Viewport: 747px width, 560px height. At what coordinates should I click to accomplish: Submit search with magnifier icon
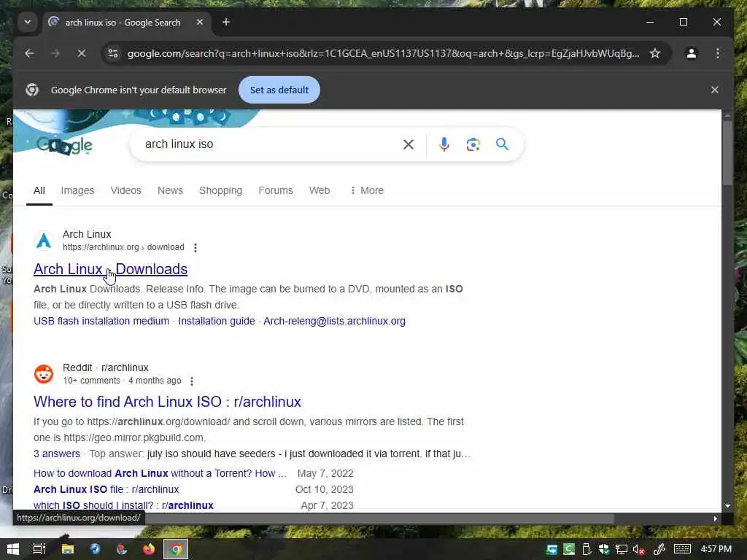(x=502, y=144)
